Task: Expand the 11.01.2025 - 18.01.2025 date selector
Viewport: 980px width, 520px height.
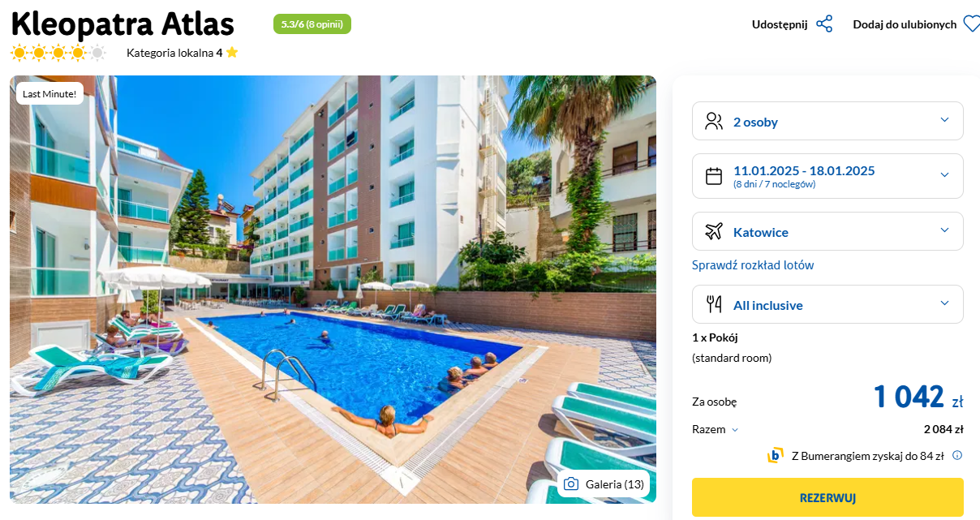Action: 827,176
